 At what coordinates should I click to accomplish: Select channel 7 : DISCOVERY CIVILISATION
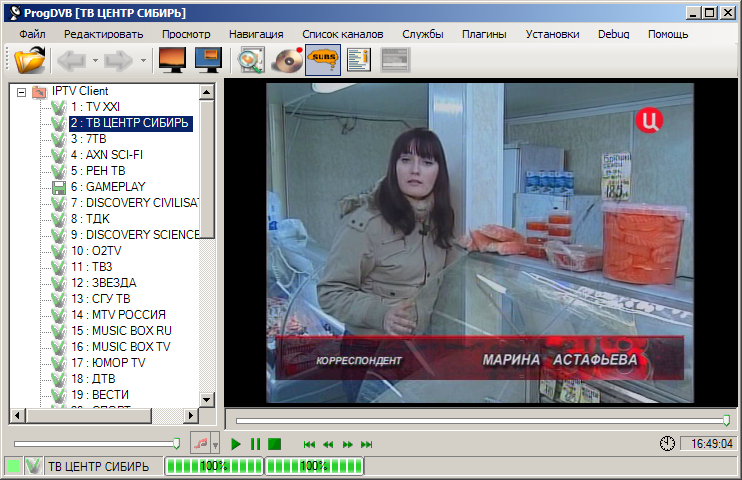(x=135, y=203)
